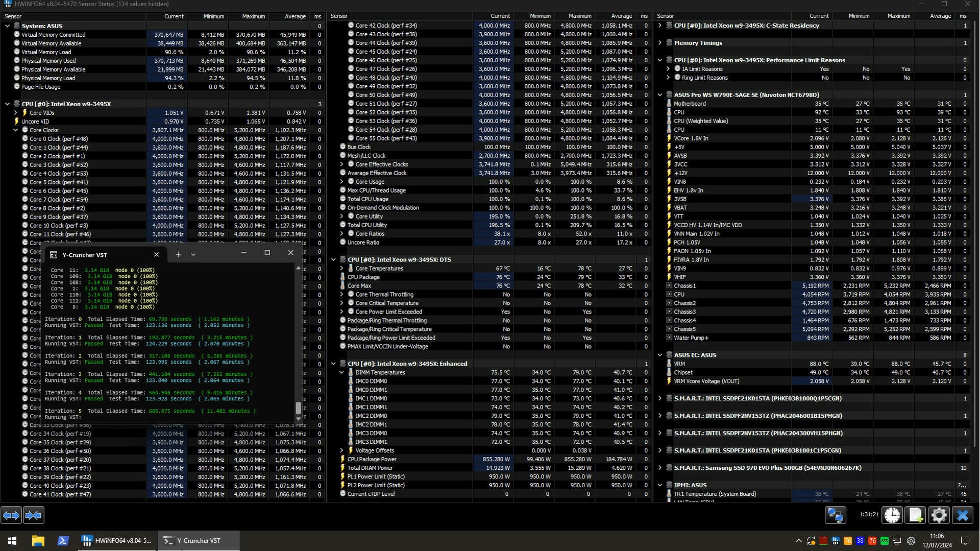Expand the Memory Timings sensor group
This screenshot has width=980, height=551.
tap(659, 43)
